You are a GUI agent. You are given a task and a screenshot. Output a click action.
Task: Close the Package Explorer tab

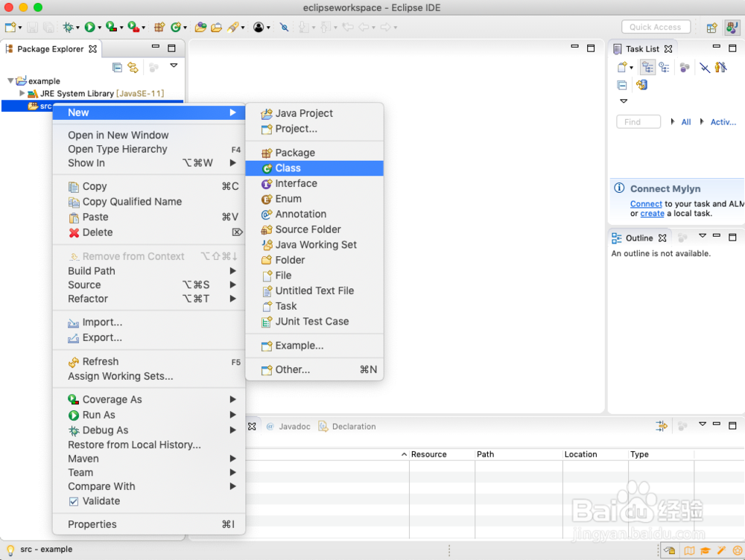coord(92,49)
